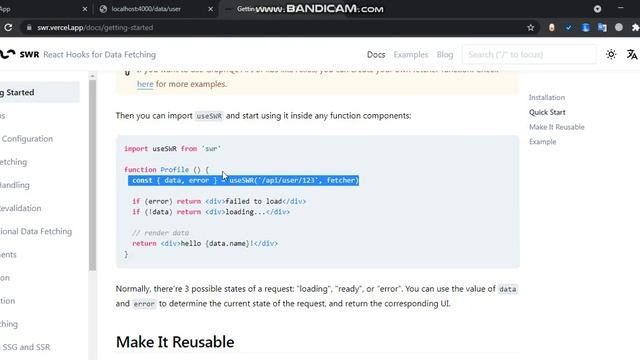
Task: Close the first App tab
Action: tap(84, 9)
